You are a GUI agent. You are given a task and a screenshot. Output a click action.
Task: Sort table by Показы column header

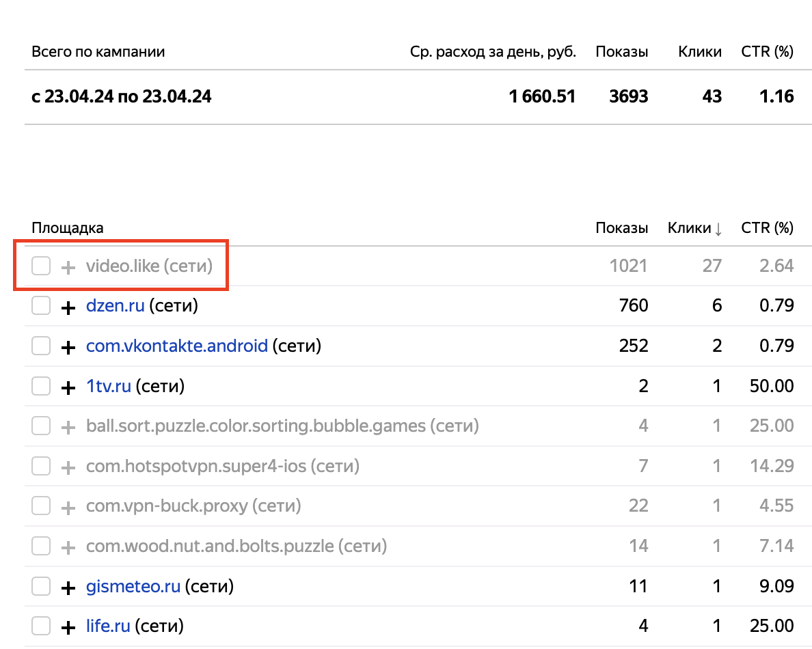[621, 227]
